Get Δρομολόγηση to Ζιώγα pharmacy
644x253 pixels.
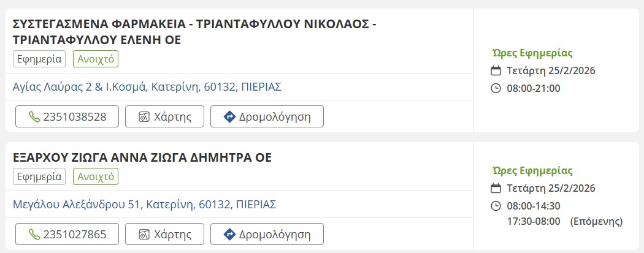pyautogui.click(x=267, y=234)
